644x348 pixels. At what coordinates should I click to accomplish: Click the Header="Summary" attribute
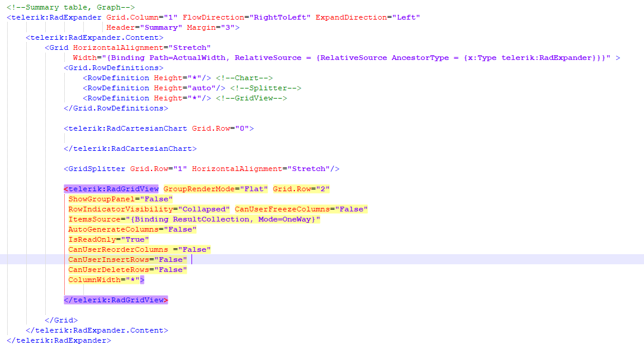click(x=144, y=27)
